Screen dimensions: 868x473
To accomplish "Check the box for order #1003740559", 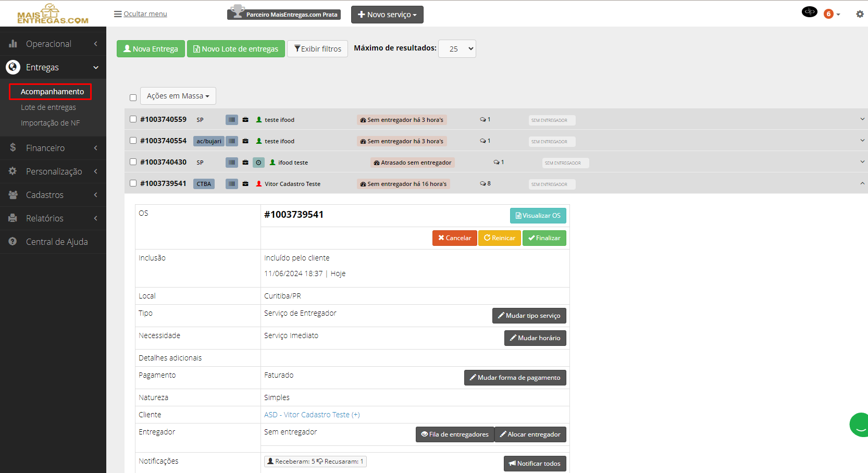I will [x=133, y=119].
